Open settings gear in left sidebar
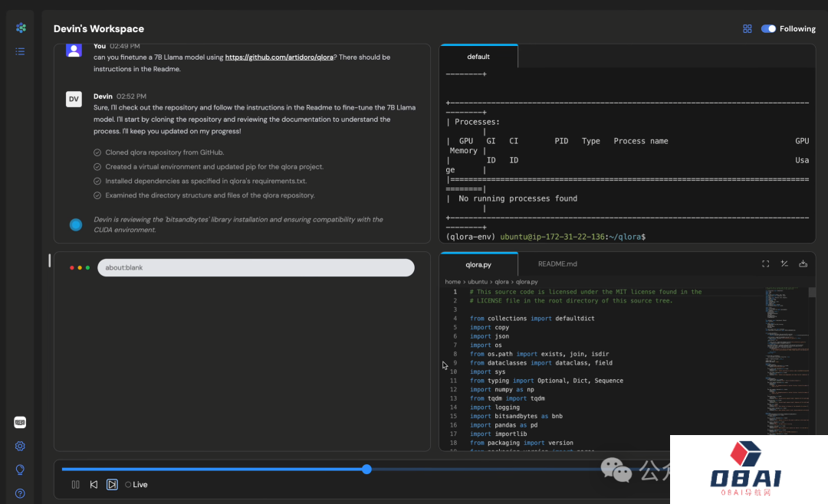The image size is (828, 504). pos(21,446)
